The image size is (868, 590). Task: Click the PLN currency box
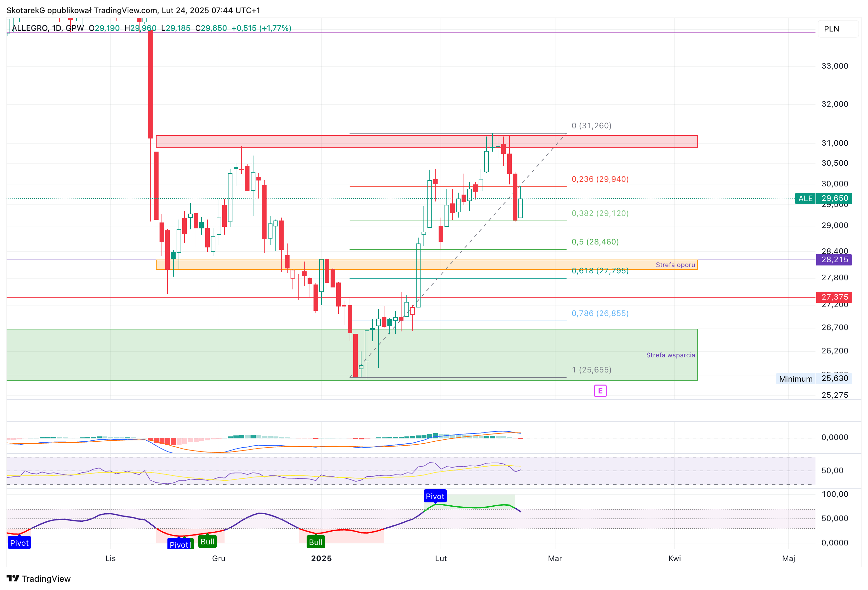pos(838,29)
